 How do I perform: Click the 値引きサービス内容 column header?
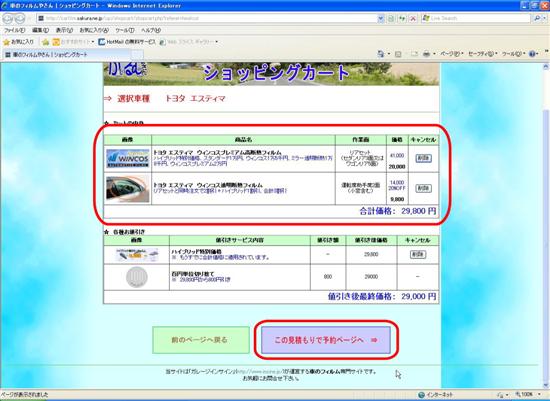(240, 240)
